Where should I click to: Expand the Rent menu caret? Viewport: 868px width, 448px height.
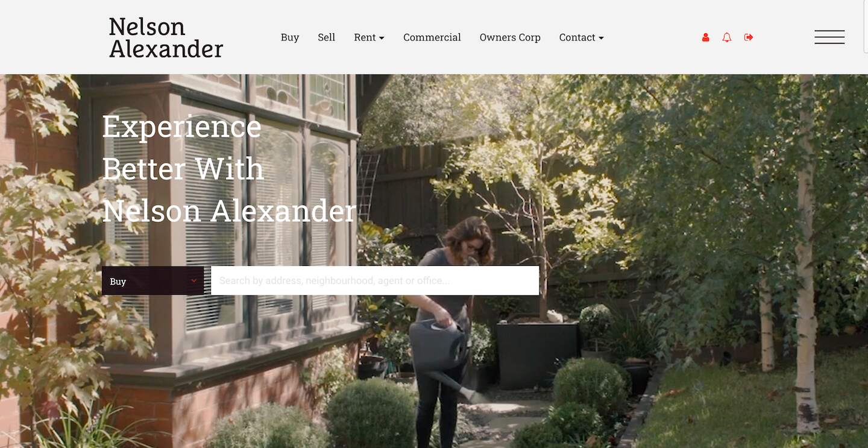tap(382, 38)
